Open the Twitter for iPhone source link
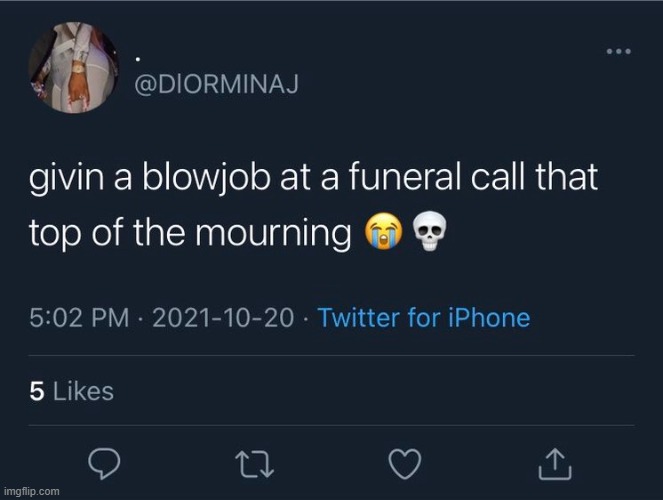 (x=423, y=319)
